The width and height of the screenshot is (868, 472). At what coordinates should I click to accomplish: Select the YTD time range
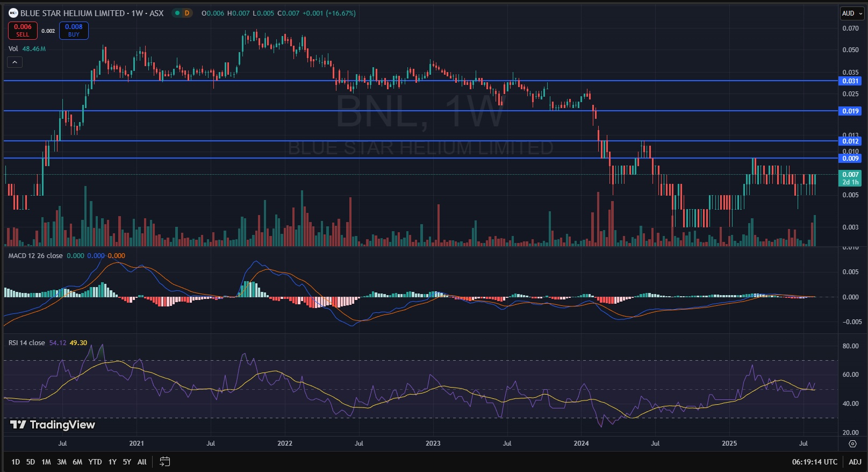pos(95,462)
